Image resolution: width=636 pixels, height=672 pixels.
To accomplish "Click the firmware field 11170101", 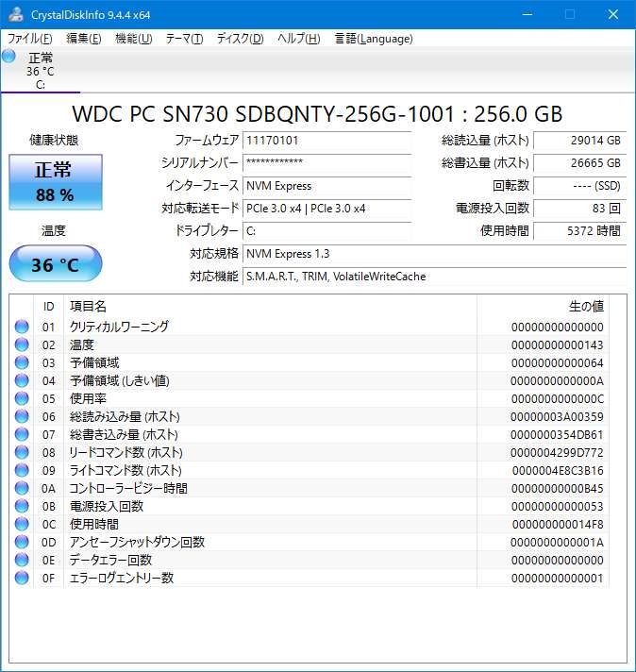I will (327, 140).
